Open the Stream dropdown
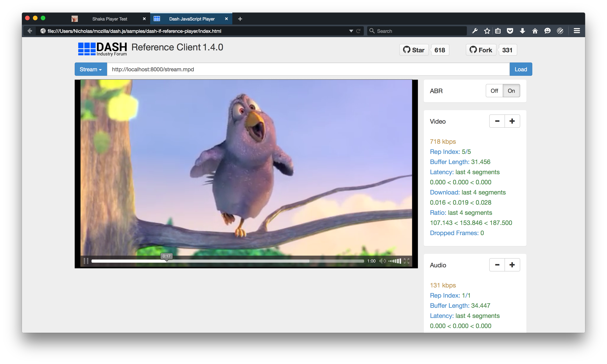607x364 pixels. point(91,69)
